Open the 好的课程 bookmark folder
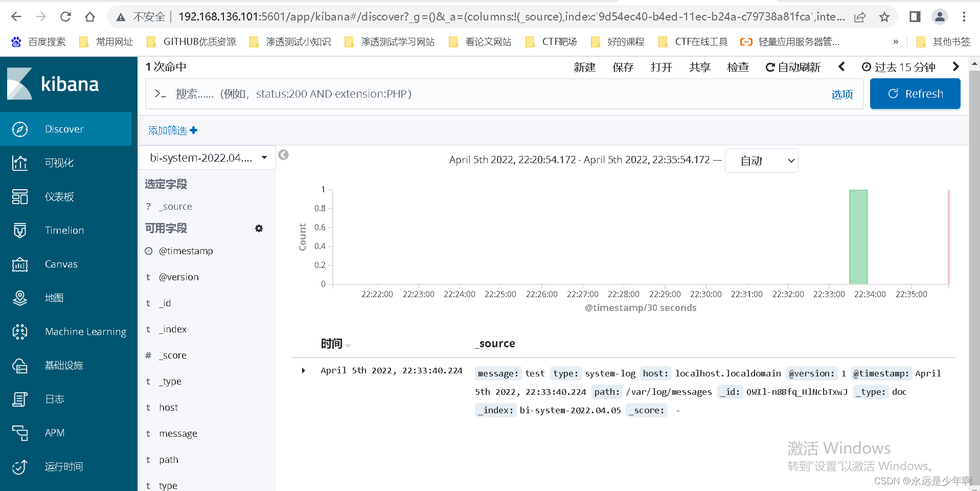The image size is (980, 491). tap(617, 41)
